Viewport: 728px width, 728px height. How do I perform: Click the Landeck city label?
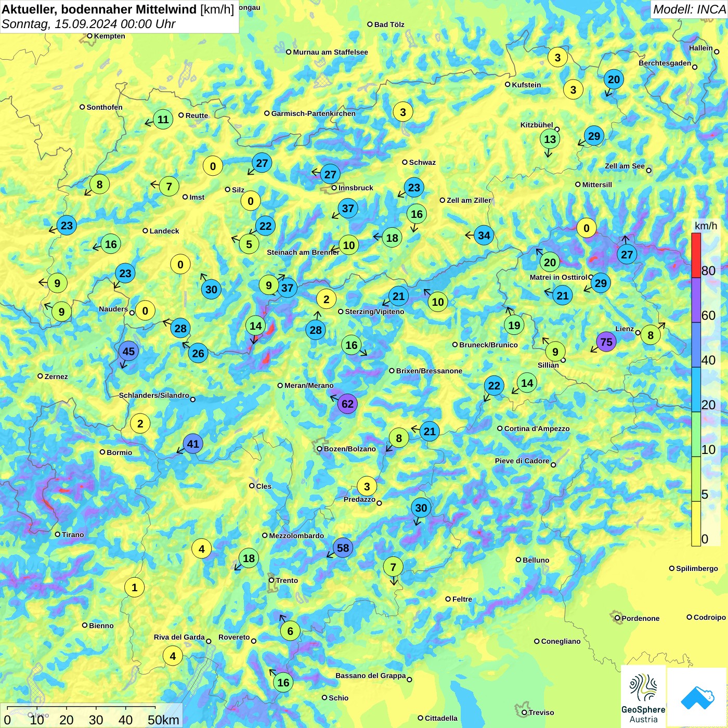tap(164, 231)
